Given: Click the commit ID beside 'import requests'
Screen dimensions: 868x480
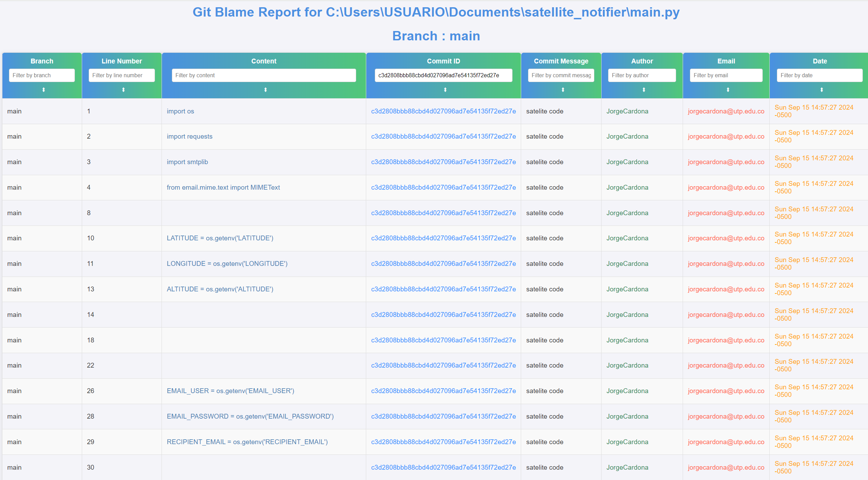Looking at the screenshot, I should tap(443, 136).
